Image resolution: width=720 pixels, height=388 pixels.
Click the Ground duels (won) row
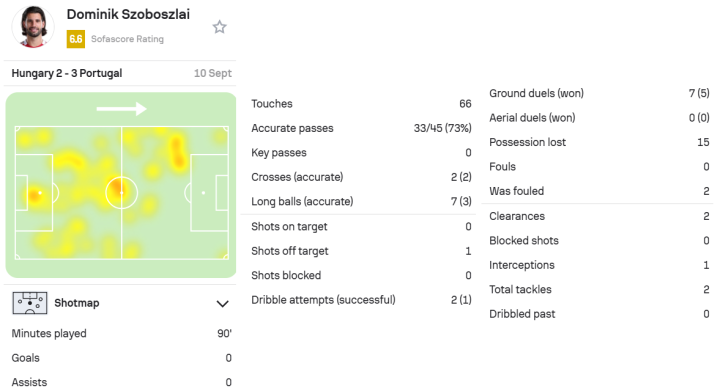599,93
